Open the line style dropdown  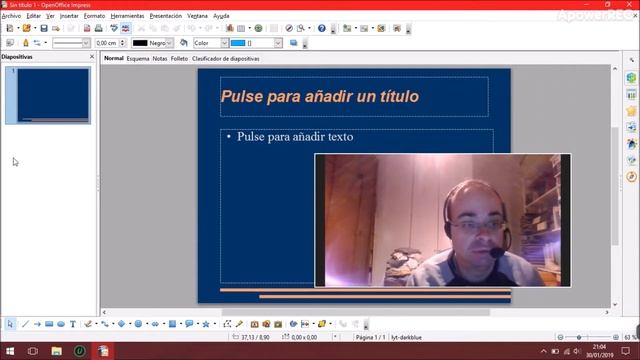[86, 43]
